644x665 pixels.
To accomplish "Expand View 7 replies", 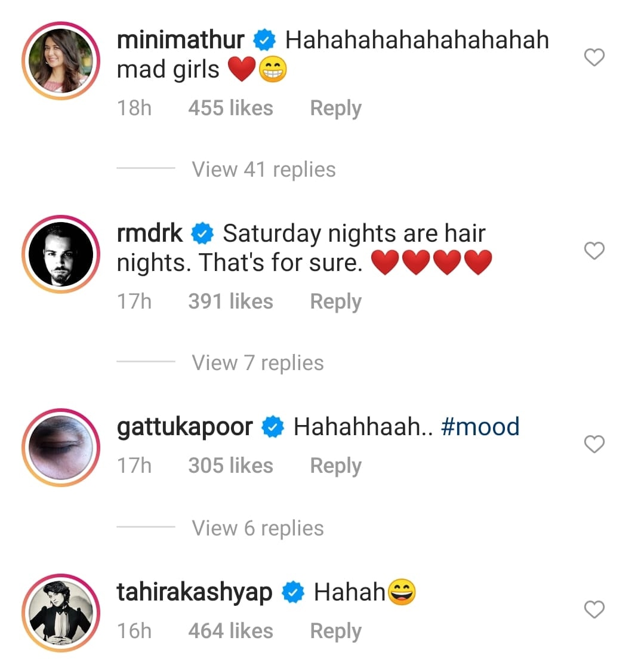I will (257, 363).
